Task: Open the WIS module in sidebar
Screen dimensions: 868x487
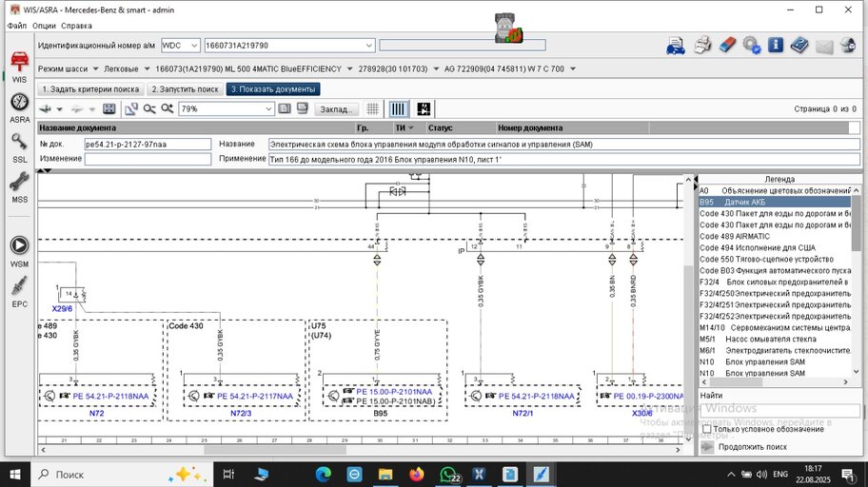Action: click(x=19, y=67)
